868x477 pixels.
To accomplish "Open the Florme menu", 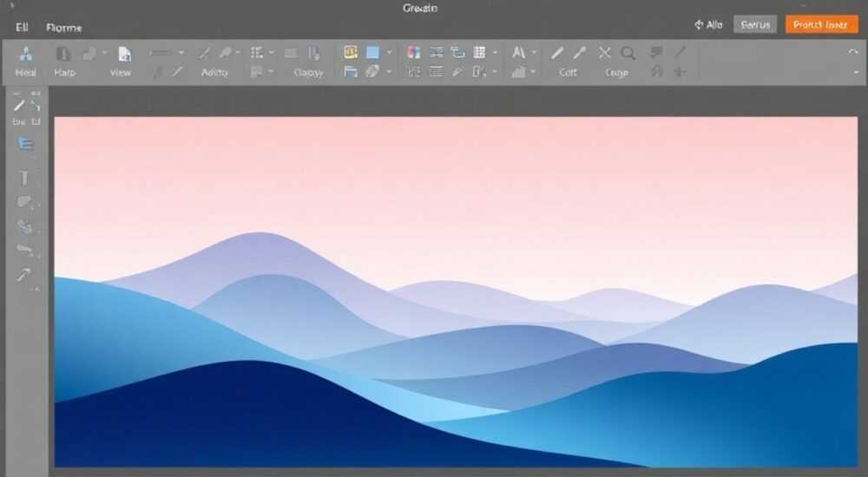I will (63, 28).
